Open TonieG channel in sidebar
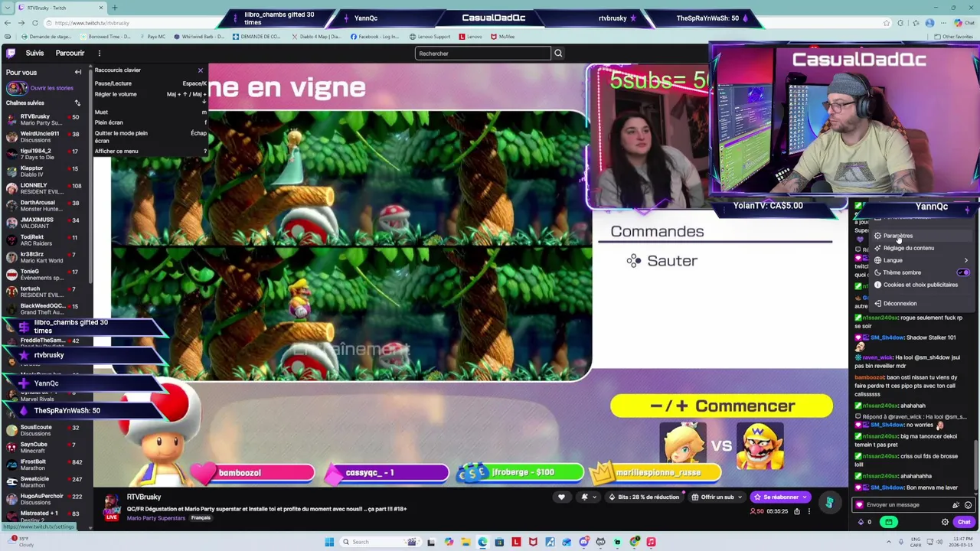Viewport: 980px width, 551px height. [x=44, y=275]
